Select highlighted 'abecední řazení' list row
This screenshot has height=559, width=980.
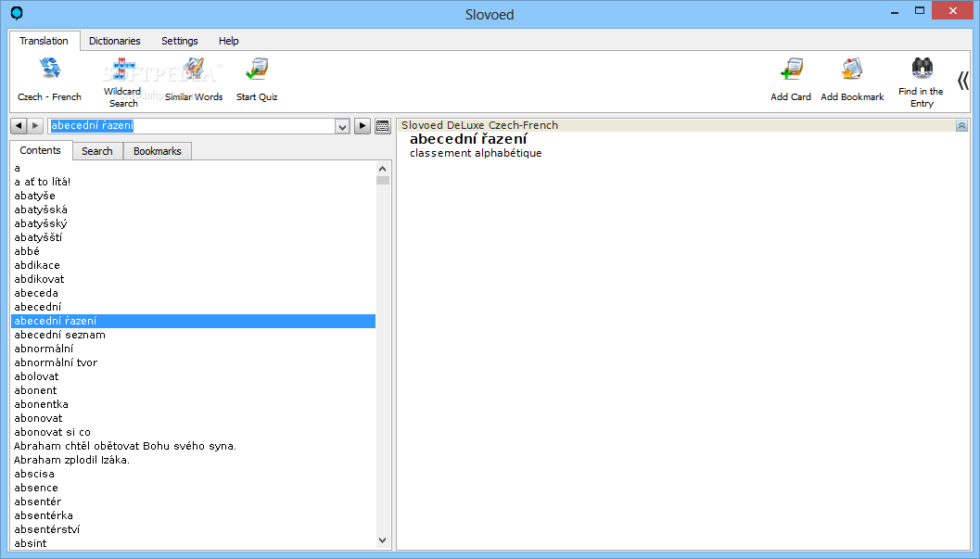(193, 321)
